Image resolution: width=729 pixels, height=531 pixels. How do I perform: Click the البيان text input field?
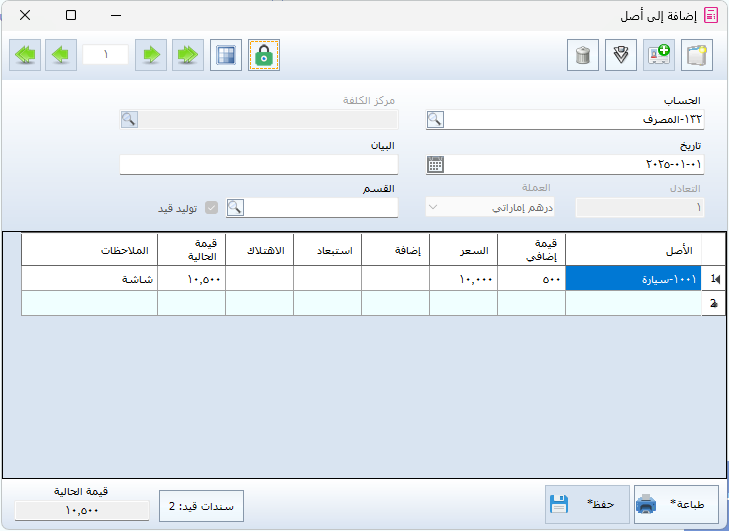point(259,164)
